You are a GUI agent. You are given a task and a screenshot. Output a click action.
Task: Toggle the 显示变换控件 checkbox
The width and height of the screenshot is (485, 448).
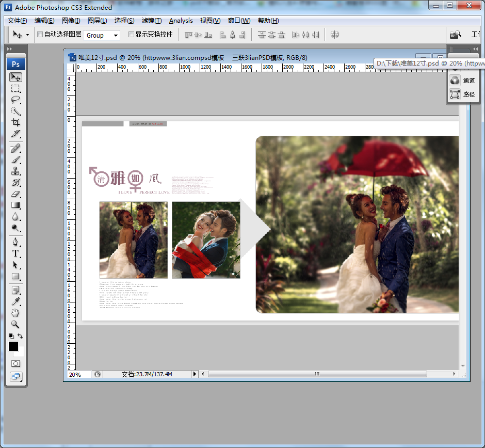coord(131,35)
